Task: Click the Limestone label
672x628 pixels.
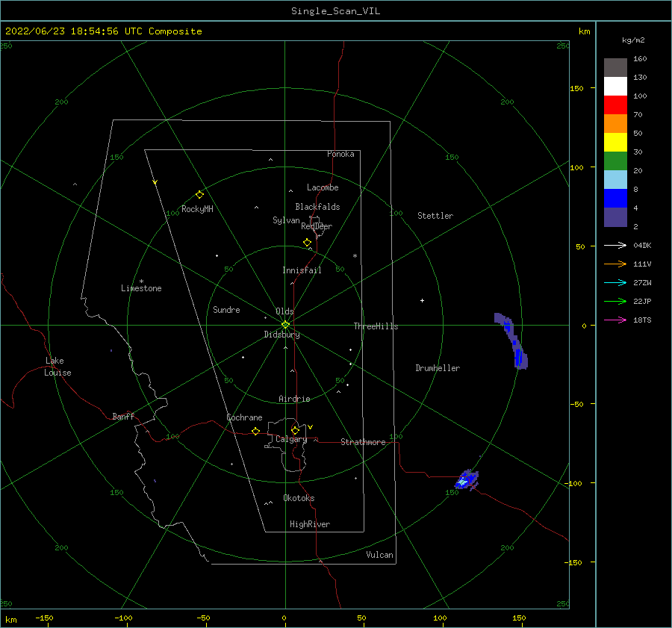Action: [141, 288]
